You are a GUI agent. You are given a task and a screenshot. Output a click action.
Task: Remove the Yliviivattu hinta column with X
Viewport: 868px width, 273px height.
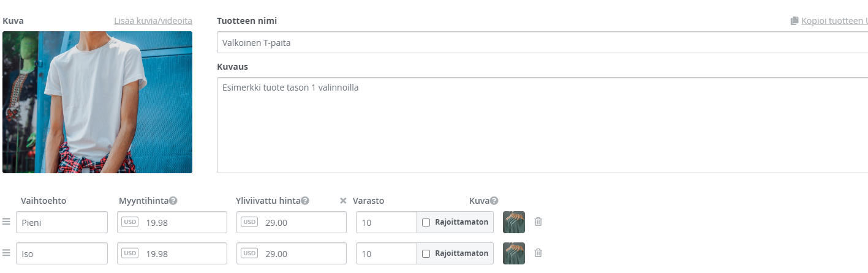[x=343, y=201]
